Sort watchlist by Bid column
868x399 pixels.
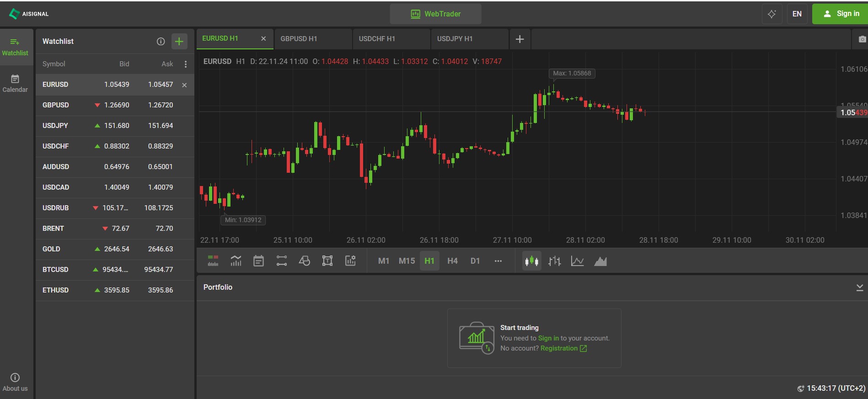124,64
